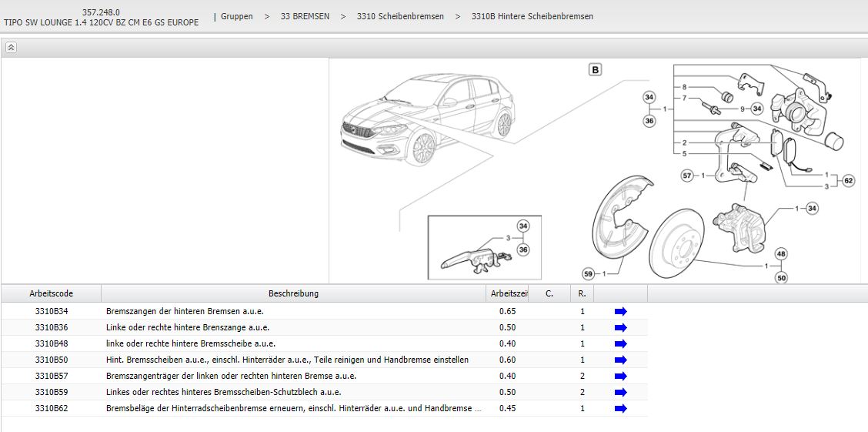Open details arrow for 3310B48 row
Screen dimensions: 868x432
621,343
